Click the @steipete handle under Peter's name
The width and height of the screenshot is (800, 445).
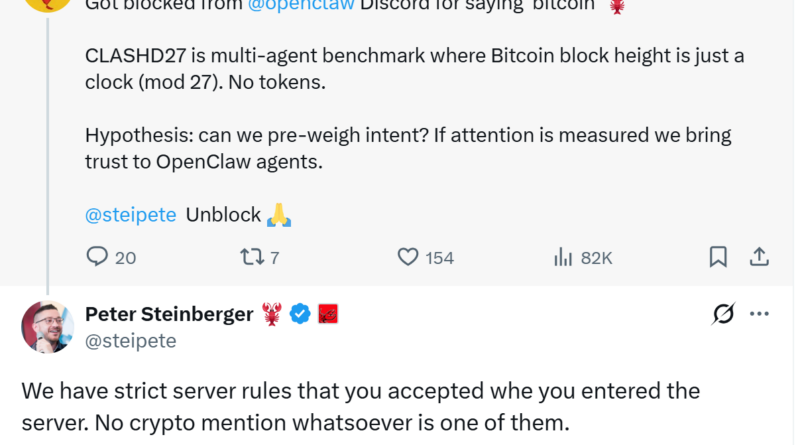pos(130,341)
